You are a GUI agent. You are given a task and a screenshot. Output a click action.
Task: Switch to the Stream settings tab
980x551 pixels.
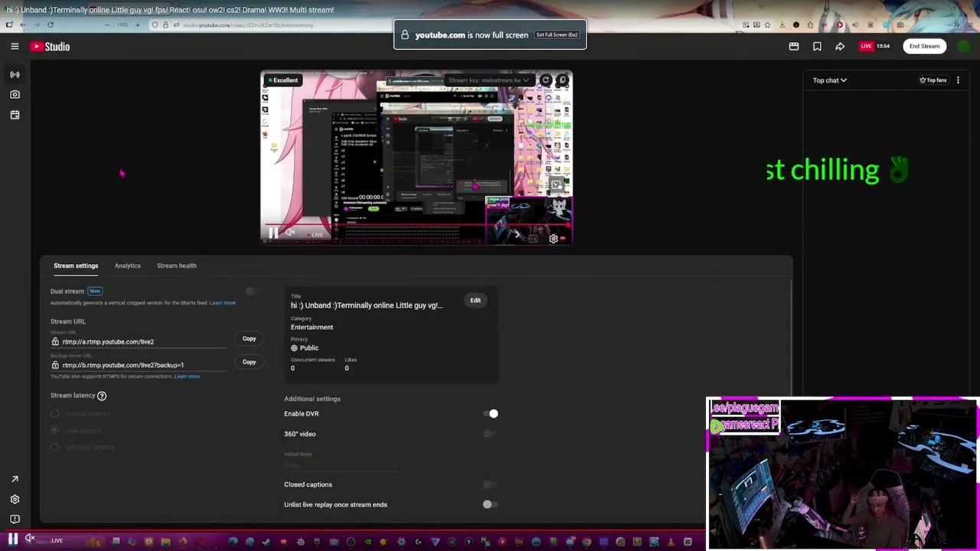point(76,266)
